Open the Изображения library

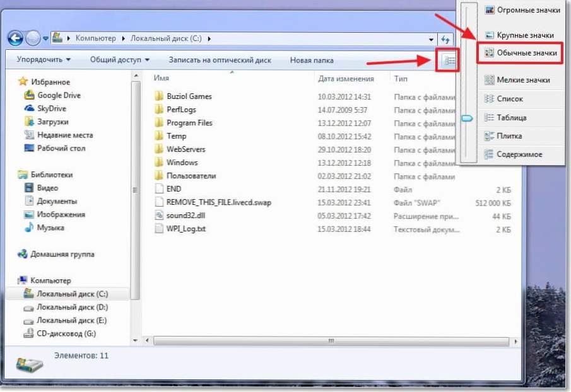(55, 214)
